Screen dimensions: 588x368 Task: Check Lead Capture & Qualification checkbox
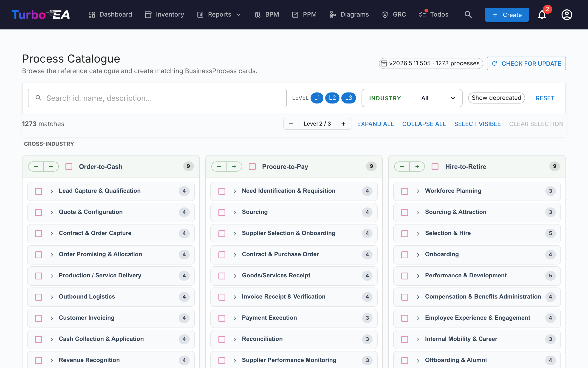pyautogui.click(x=39, y=191)
